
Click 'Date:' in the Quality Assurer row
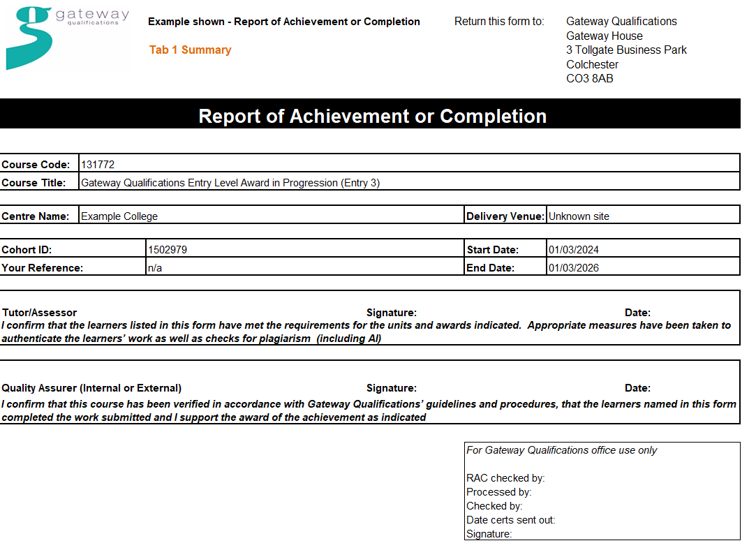[637, 388]
